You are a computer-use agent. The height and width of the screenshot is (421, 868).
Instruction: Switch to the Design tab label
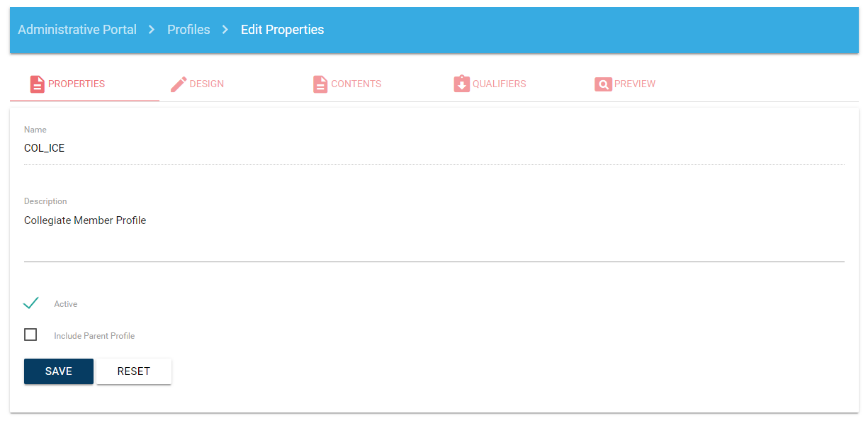point(206,84)
